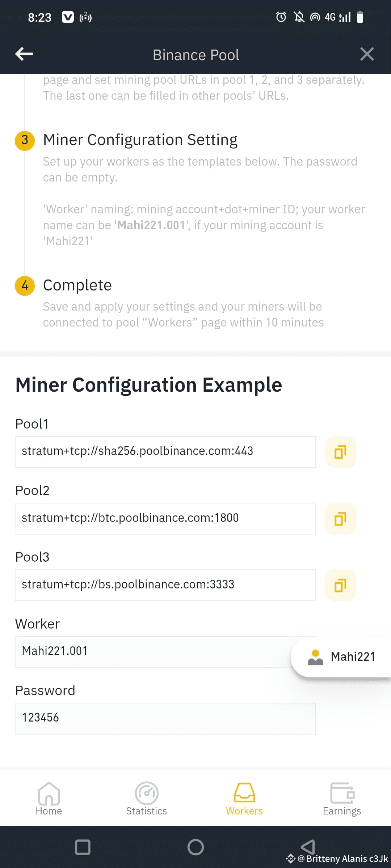The height and width of the screenshot is (868, 391).
Task: Copy the Pool3 stratum URL
Action: point(340,585)
